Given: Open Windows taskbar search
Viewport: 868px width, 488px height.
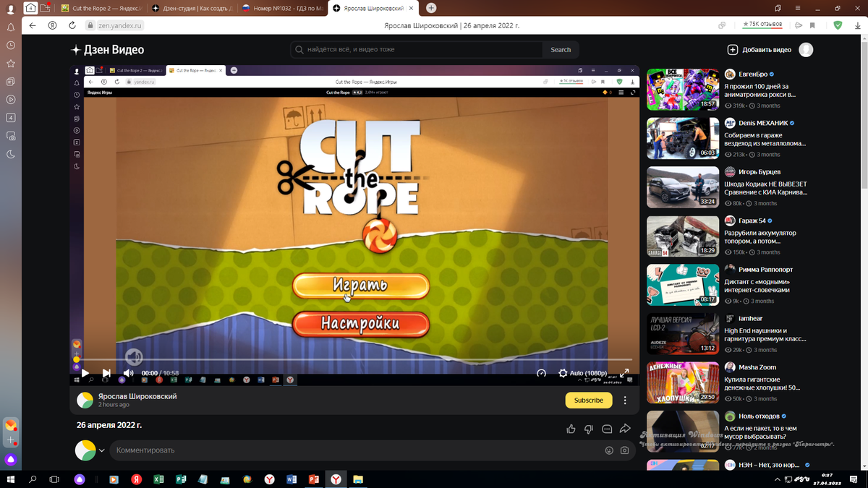Looking at the screenshot, I should (x=33, y=479).
